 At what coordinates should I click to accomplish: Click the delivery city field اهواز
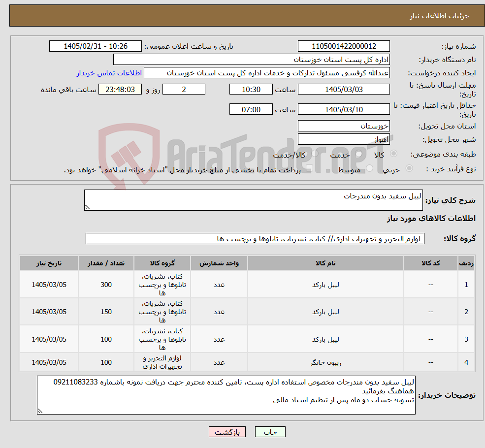[x=344, y=139]
